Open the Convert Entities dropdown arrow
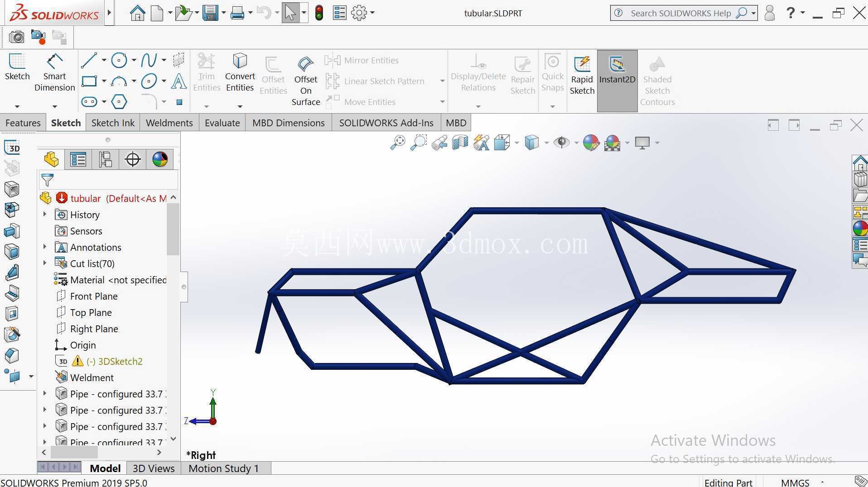 point(240,106)
